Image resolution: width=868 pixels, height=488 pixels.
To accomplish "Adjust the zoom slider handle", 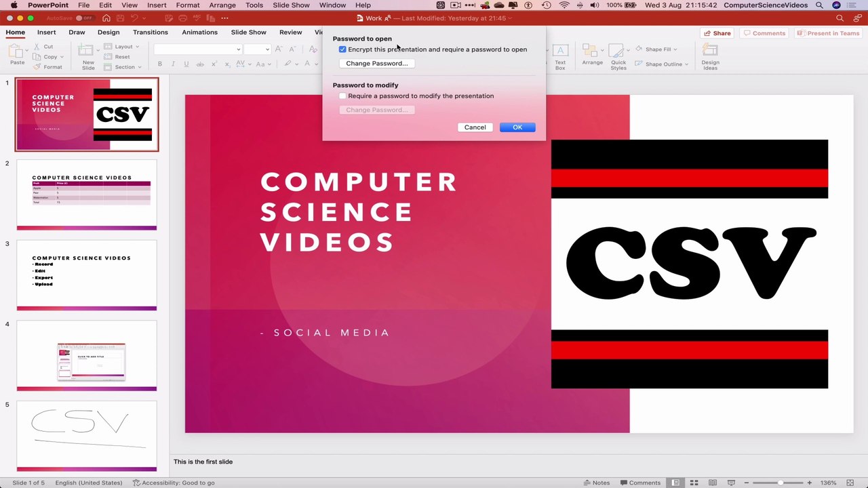I will click(781, 483).
